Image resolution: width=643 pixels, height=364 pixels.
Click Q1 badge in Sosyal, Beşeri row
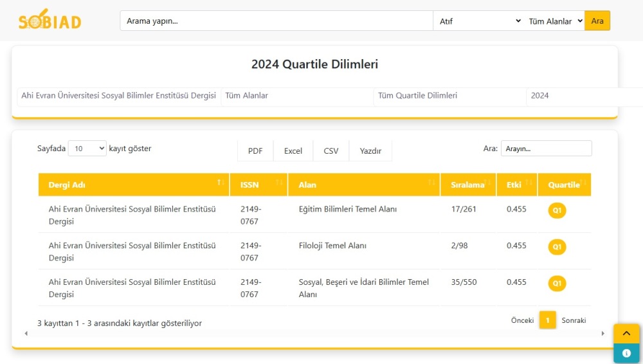tap(557, 284)
